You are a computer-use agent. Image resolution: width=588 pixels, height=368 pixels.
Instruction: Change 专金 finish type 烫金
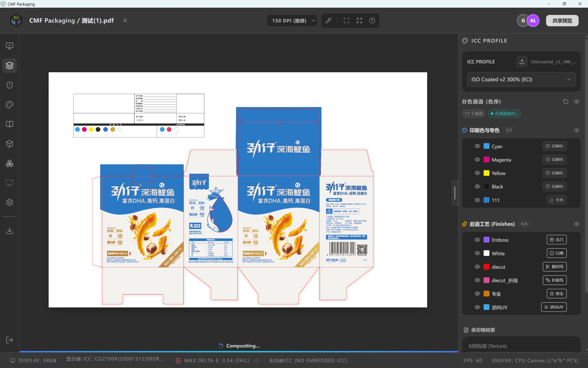point(557,293)
